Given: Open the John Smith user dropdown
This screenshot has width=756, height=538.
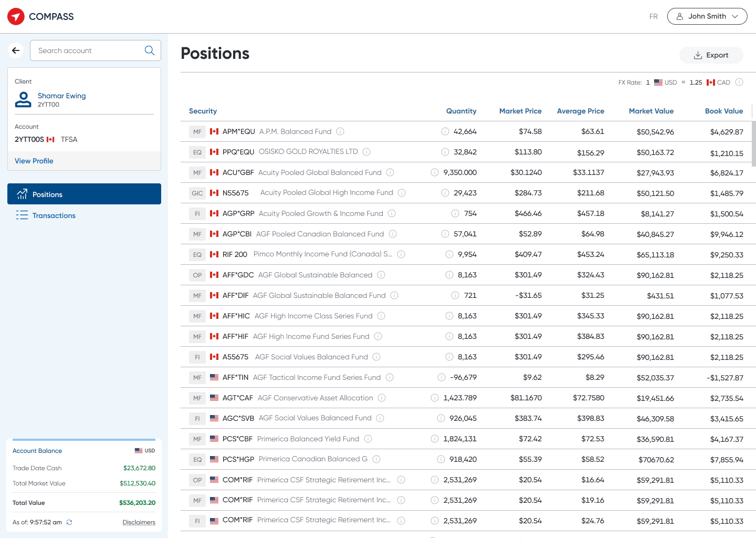Looking at the screenshot, I should (707, 16).
